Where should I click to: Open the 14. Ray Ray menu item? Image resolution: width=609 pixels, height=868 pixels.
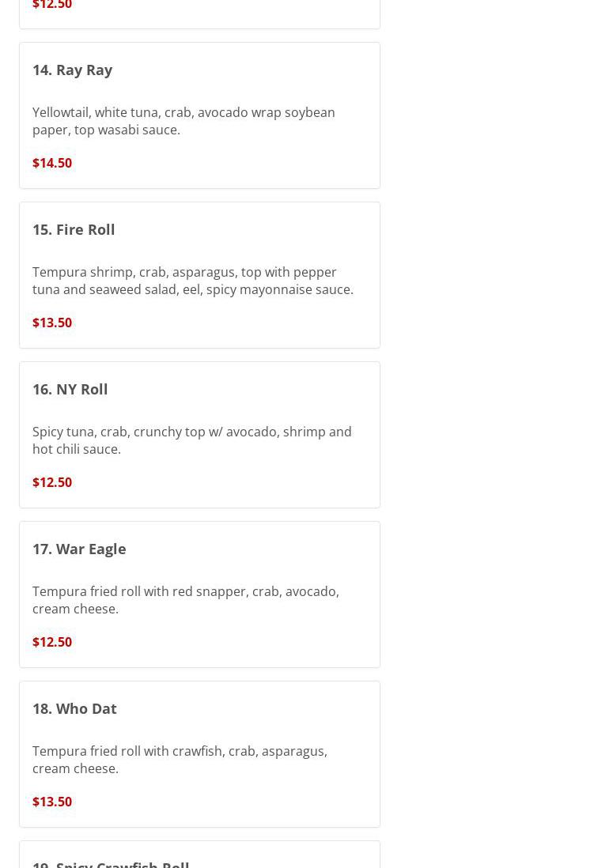pyautogui.click(x=72, y=70)
